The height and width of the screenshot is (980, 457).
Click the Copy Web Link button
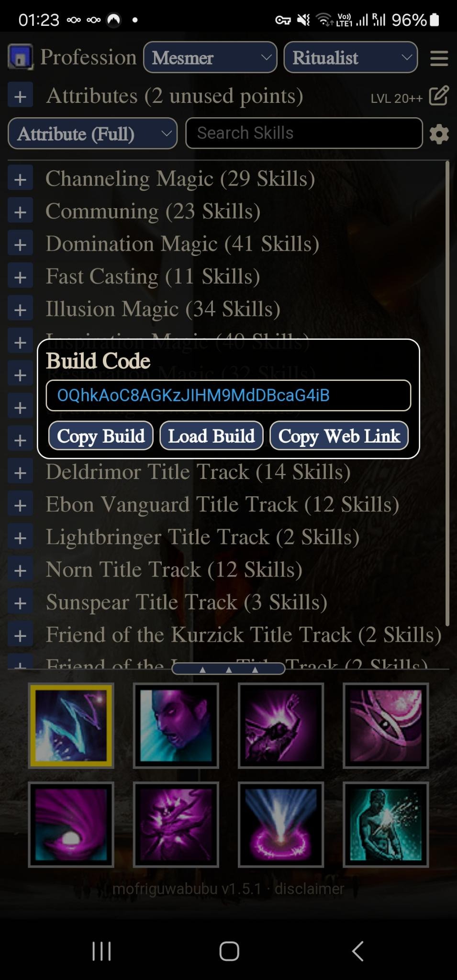pyautogui.click(x=339, y=436)
